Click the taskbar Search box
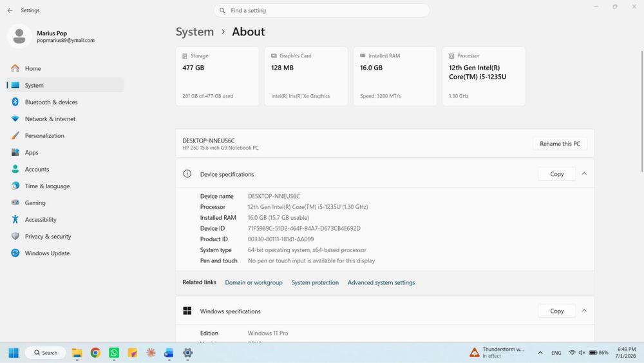Screen dimensions: 644x363 click(x=45, y=353)
